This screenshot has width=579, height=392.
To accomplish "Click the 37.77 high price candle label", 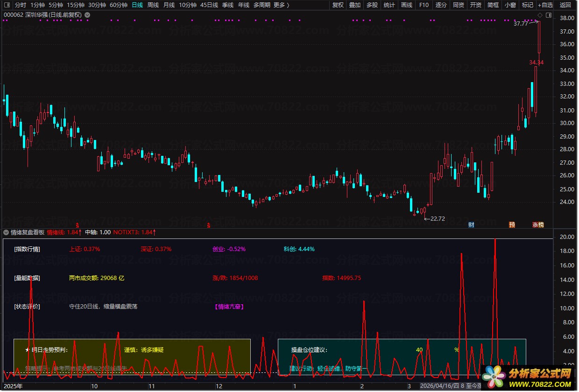I will (x=520, y=23).
